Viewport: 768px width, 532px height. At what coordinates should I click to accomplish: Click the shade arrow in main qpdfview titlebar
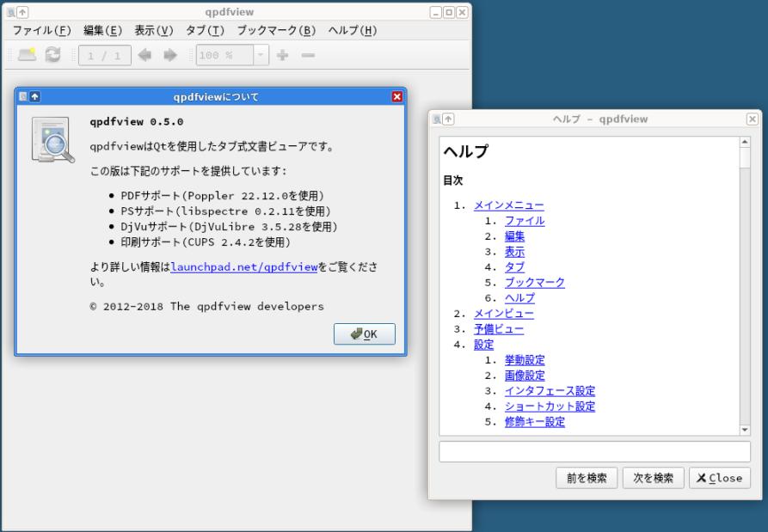tap(22, 12)
